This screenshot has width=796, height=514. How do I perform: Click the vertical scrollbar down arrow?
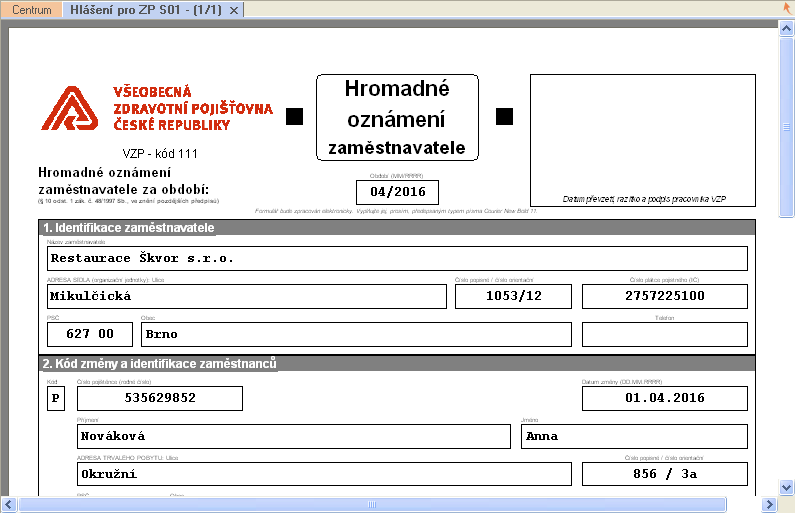786,488
